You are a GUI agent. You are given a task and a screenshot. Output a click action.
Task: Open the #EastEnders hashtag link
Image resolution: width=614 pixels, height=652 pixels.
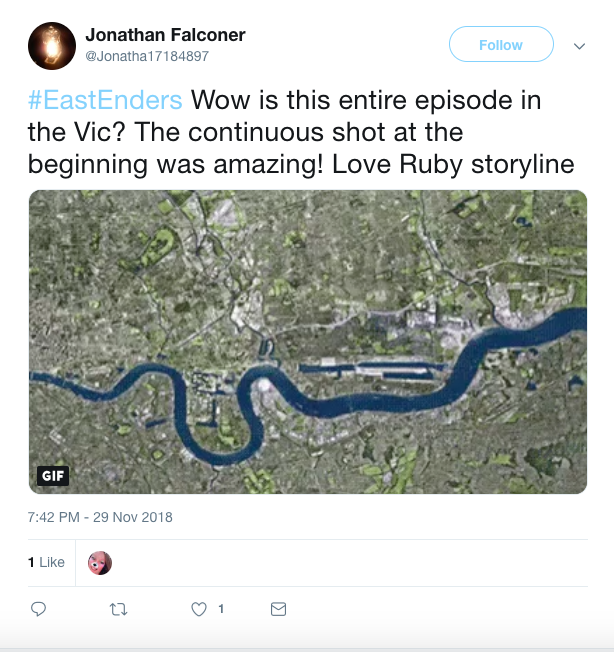coord(105,101)
